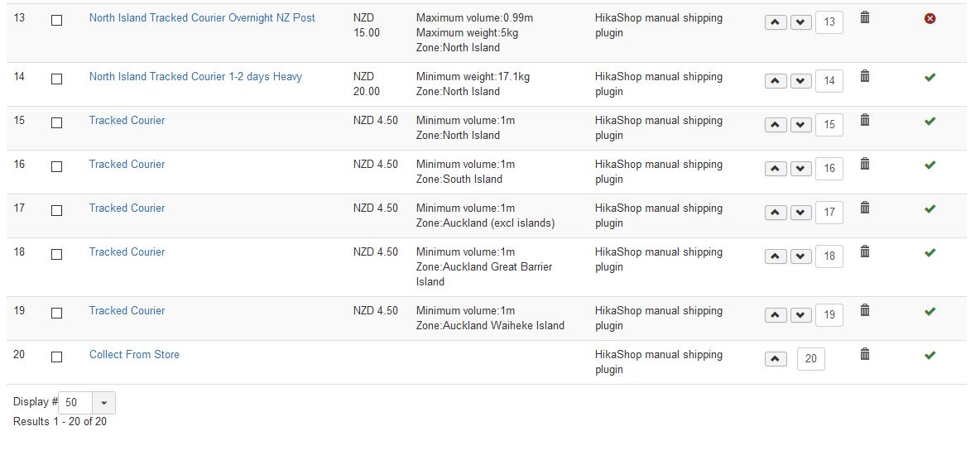Delete shipping method in row 13
This screenshot has height=455, width=980.
(864, 17)
